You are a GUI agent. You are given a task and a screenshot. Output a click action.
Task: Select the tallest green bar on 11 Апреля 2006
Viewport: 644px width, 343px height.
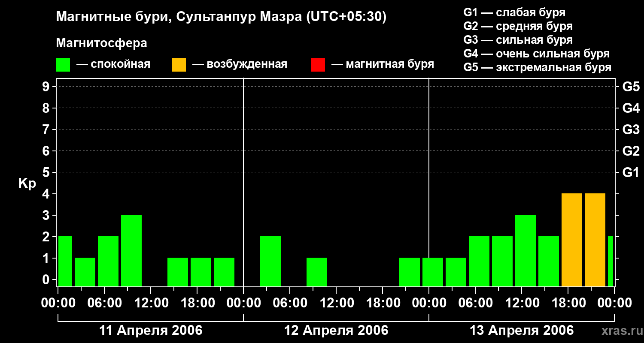tap(131, 250)
